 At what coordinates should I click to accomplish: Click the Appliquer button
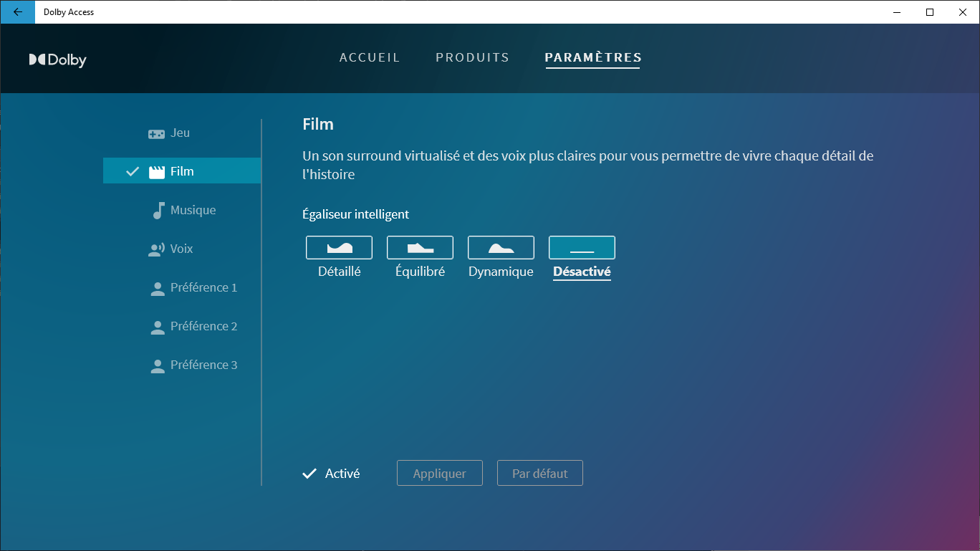(x=440, y=474)
